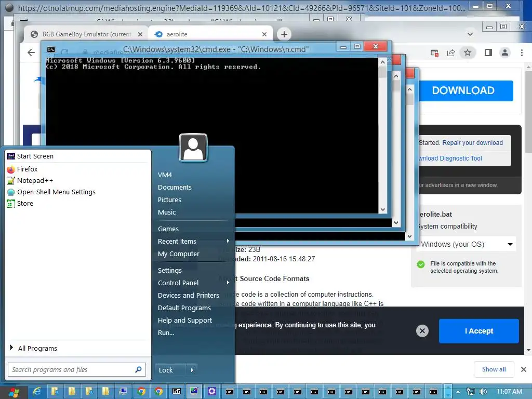Image resolution: width=532 pixels, height=399 pixels.
Task: Open Music from the Start menu
Action: 167,212
